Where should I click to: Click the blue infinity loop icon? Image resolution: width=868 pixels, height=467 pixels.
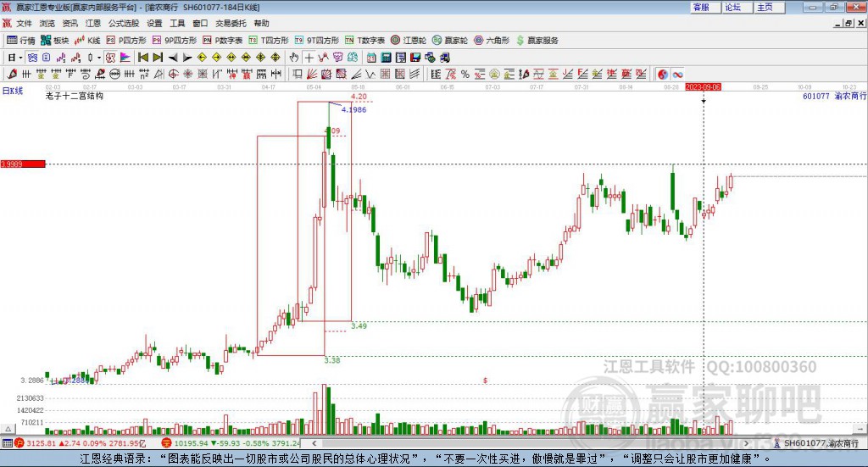(x=677, y=74)
